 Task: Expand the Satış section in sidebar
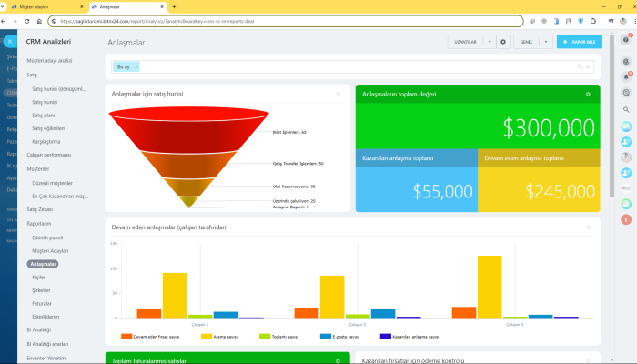click(x=32, y=75)
